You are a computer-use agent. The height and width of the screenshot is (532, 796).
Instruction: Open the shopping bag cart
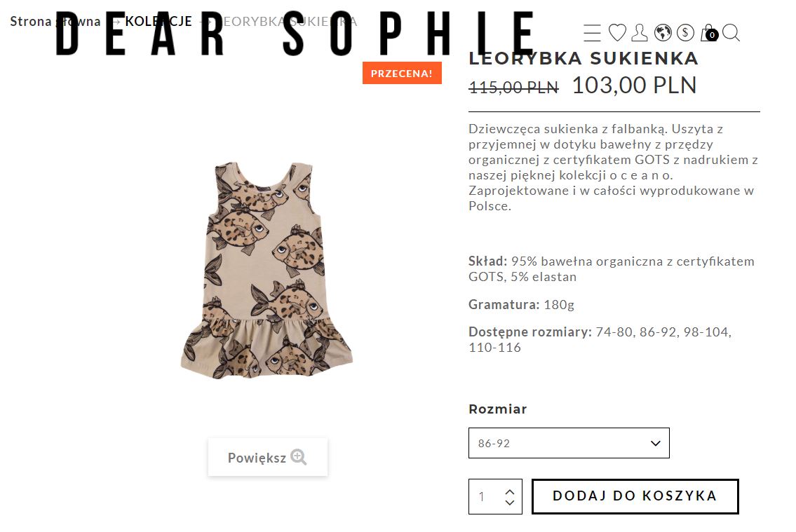[x=708, y=33]
